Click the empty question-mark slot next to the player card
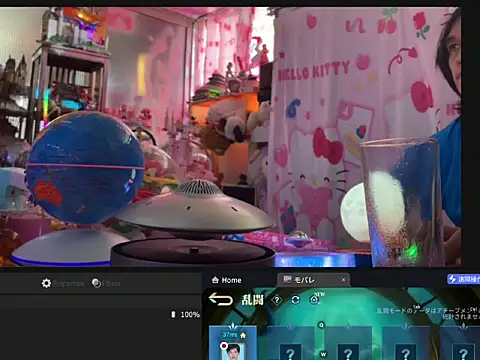Image resolution: width=480 pixels, height=360 pixels. coord(290,343)
